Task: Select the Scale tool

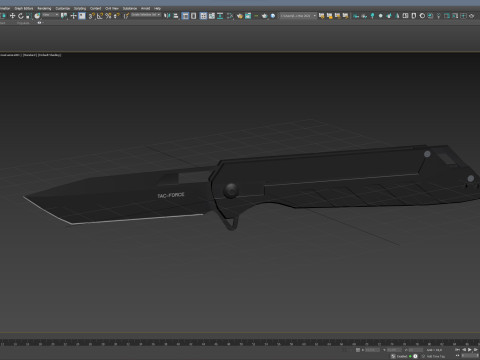Action: pyautogui.click(x=29, y=16)
